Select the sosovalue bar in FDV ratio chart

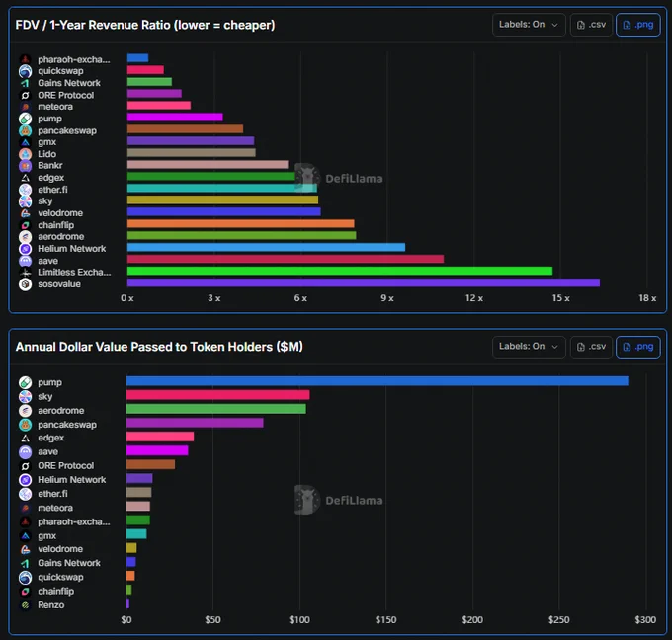click(364, 282)
